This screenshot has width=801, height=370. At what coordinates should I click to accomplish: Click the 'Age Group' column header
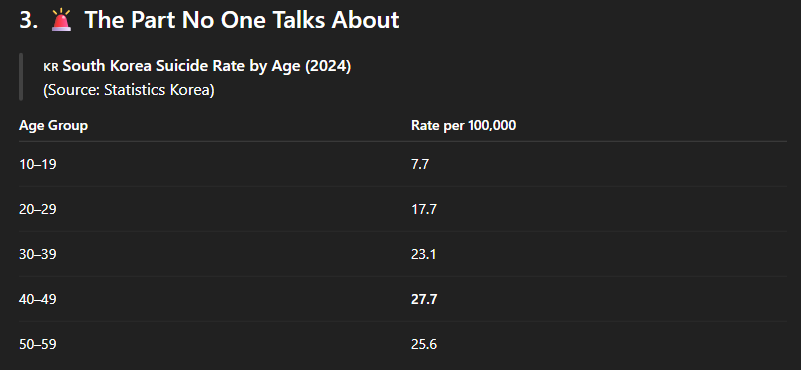pyautogui.click(x=53, y=126)
